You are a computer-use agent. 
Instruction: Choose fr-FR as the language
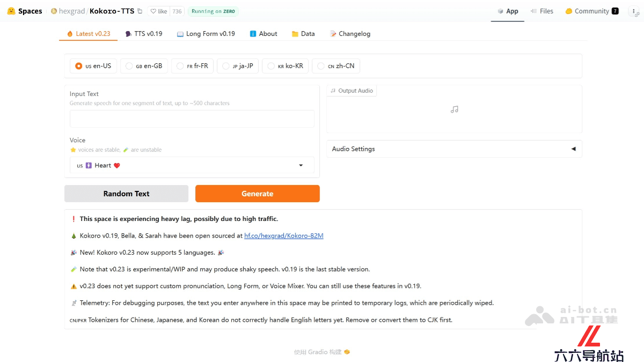[193, 66]
